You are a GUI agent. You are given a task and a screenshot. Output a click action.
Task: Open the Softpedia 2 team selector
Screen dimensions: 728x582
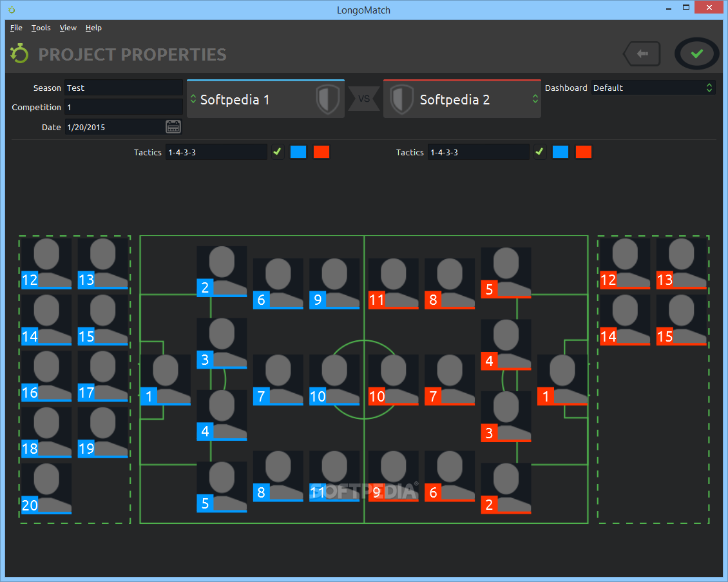coord(462,99)
